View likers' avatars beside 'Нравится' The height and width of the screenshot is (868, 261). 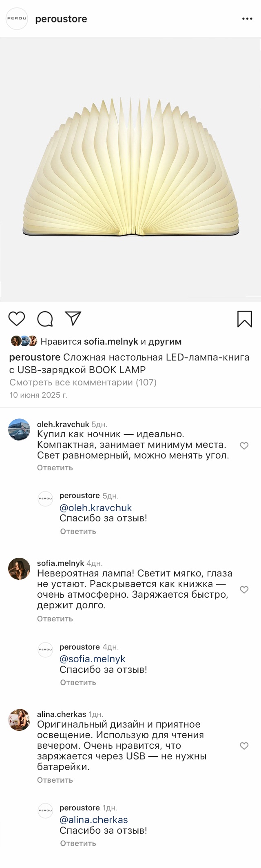point(24,341)
